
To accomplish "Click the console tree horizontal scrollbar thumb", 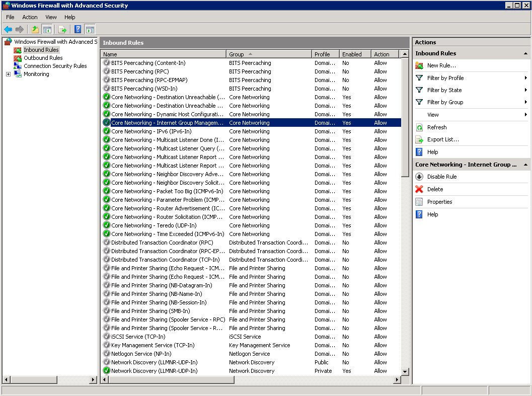I will coord(33,380).
